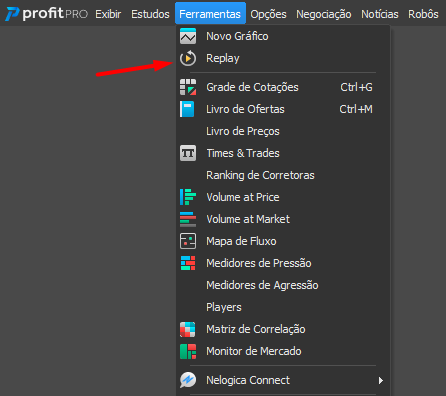Click the Volume at Price bars icon
Image resolution: width=446 pixels, height=396 pixels.
click(x=188, y=197)
